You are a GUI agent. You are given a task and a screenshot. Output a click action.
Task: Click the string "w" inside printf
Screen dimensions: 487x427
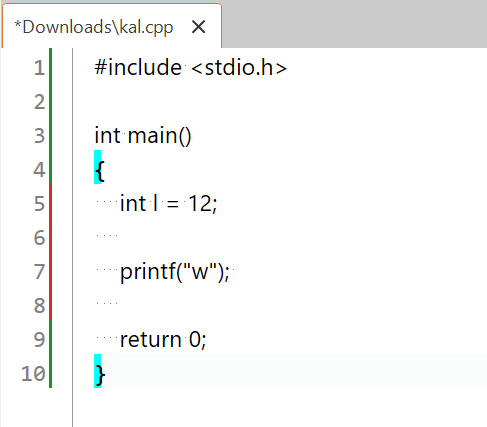(x=200, y=271)
